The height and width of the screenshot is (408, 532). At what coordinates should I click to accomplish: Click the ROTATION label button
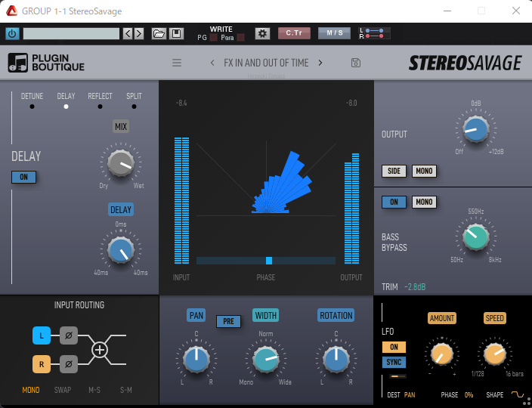pos(336,315)
